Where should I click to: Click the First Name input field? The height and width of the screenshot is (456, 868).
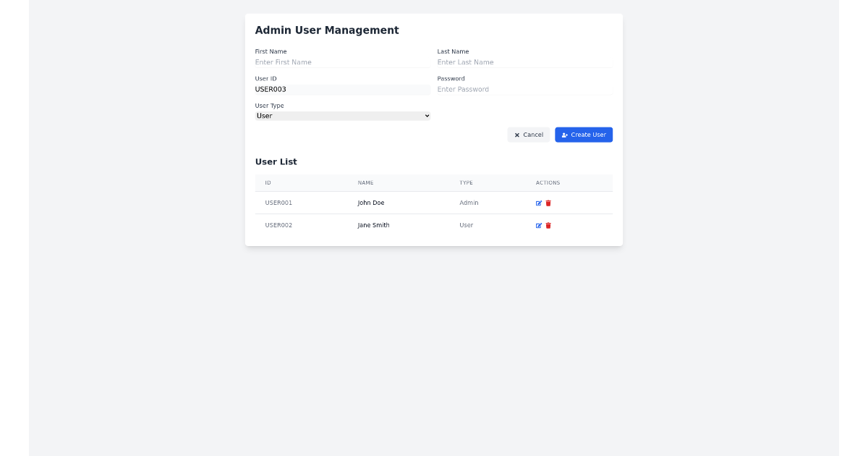[342, 62]
